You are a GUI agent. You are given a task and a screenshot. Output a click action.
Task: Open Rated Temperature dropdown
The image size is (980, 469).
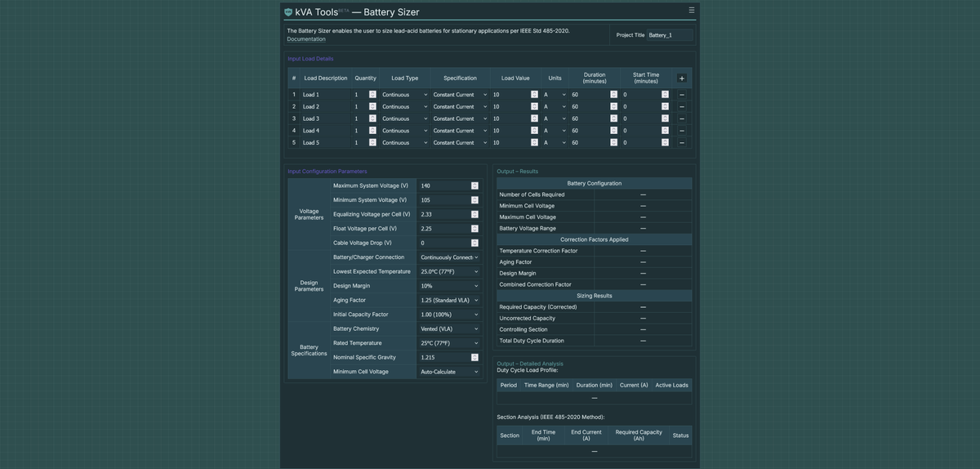tap(449, 343)
